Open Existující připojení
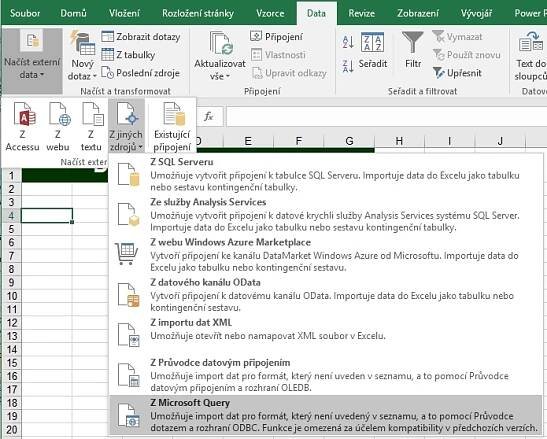The height and width of the screenshot is (439, 547). click(172, 126)
